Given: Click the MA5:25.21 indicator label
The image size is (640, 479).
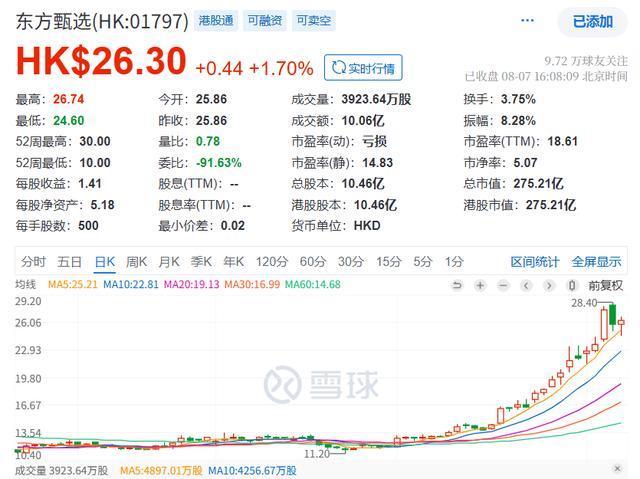Looking at the screenshot, I should coord(73,284).
